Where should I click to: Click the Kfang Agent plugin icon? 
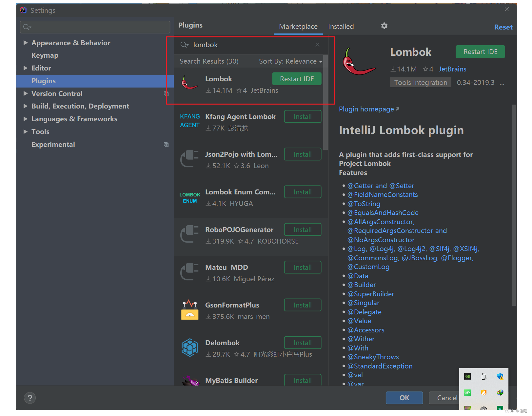tap(190, 121)
